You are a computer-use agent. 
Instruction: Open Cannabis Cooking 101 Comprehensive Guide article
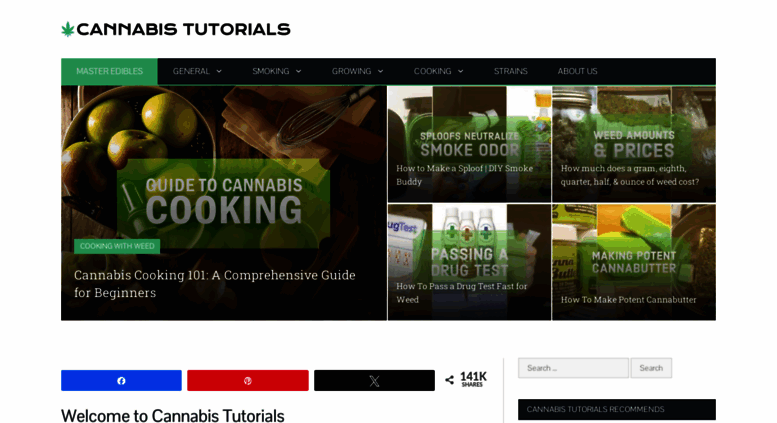tap(215, 284)
